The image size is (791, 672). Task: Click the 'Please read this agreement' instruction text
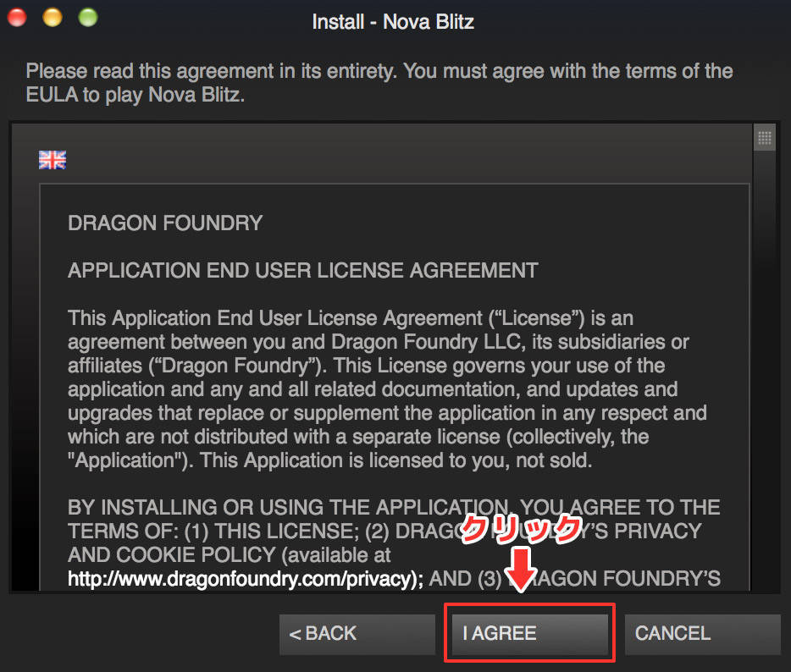379,83
